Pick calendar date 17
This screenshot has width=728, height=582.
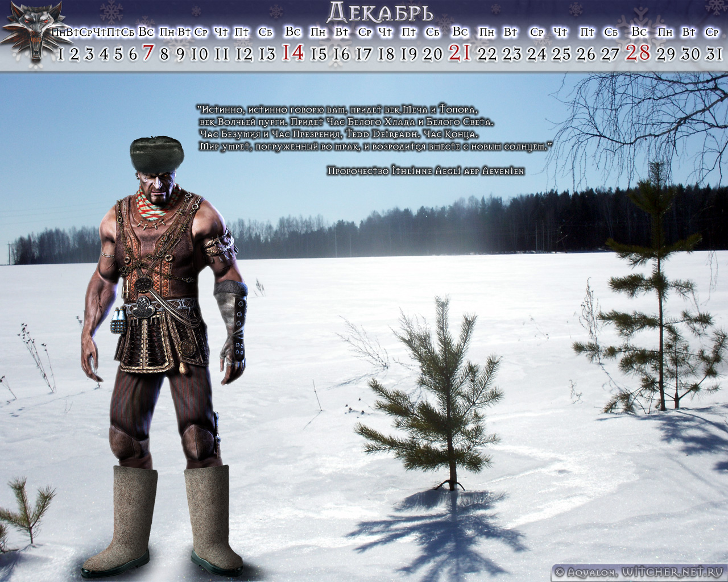pos(363,54)
